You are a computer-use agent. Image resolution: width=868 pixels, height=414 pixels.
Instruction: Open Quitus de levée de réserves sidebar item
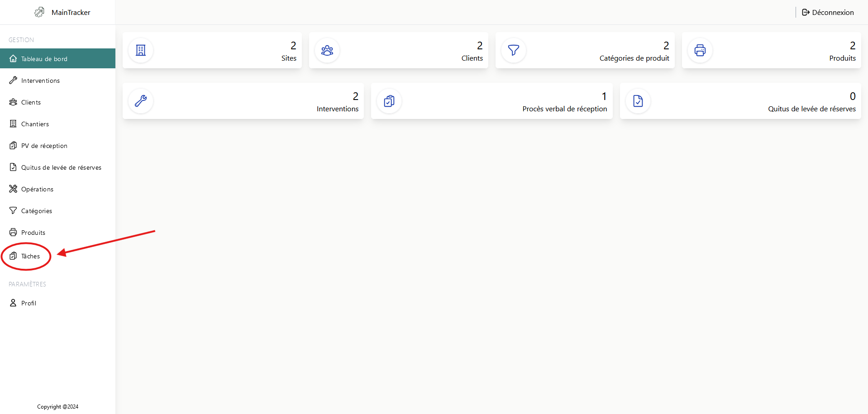point(61,167)
